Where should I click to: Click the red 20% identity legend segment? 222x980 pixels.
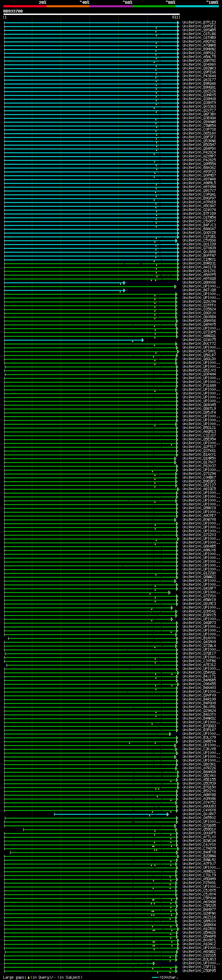(25, 6)
